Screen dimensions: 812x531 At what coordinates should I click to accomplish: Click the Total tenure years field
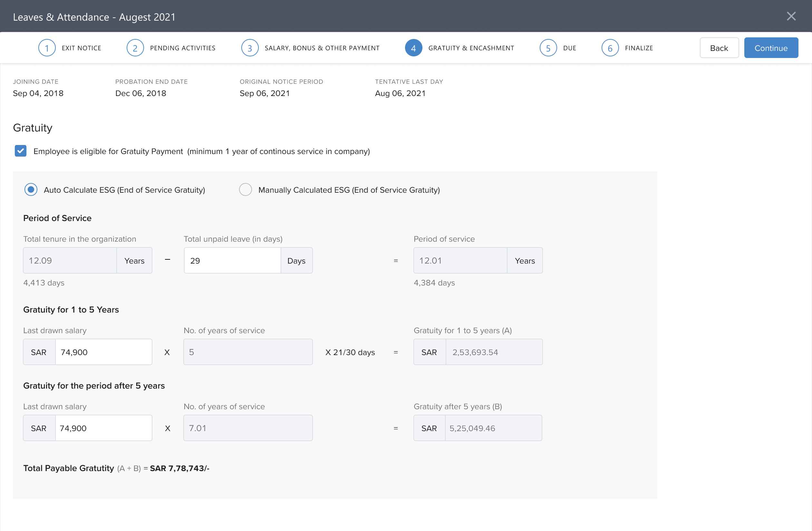click(70, 260)
